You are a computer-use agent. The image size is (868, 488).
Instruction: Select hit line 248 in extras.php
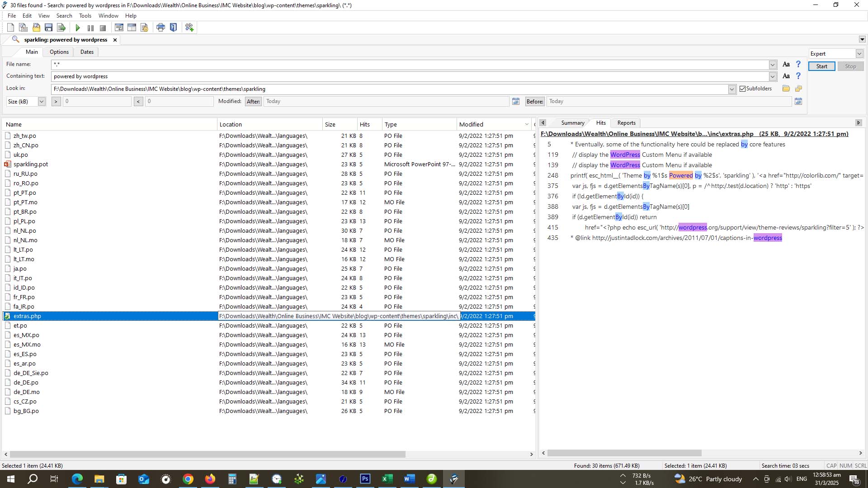[x=703, y=176]
